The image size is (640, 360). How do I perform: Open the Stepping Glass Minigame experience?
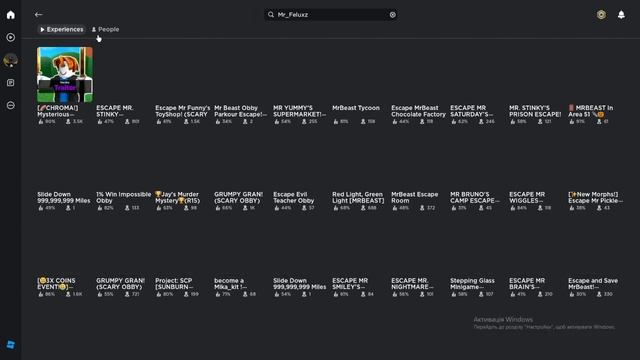point(472,284)
